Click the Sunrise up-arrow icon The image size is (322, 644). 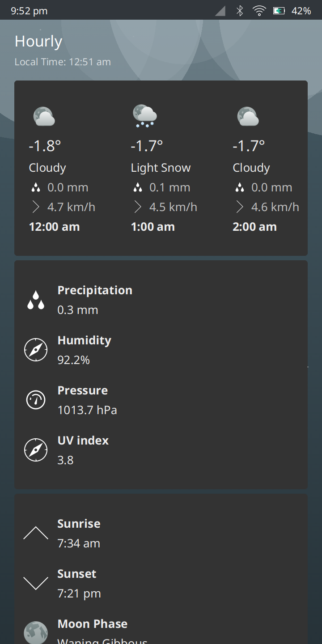36,533
